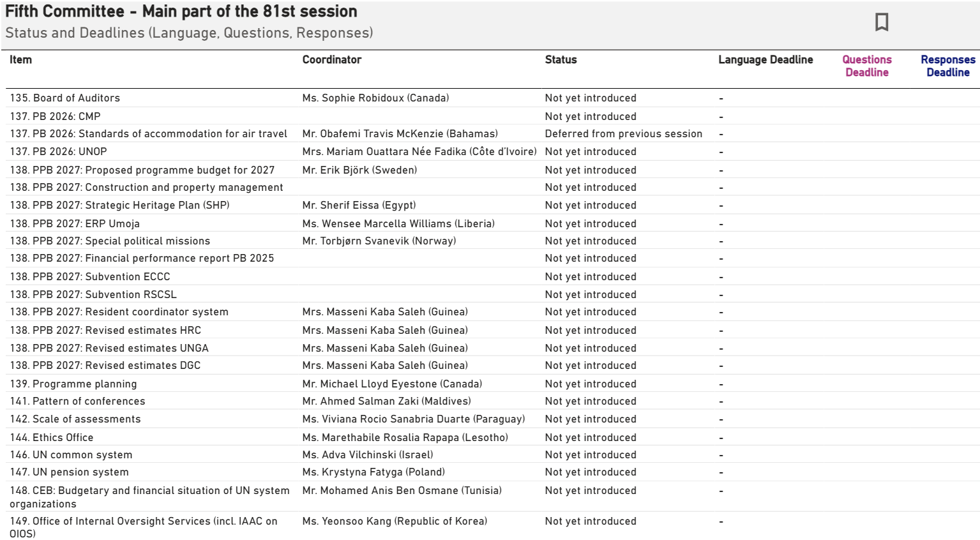The height and width of the screenshot is (540, 980).
Task: Sort by the Coordinator column header
Action: pyautogui.click(x=332, y=59)
